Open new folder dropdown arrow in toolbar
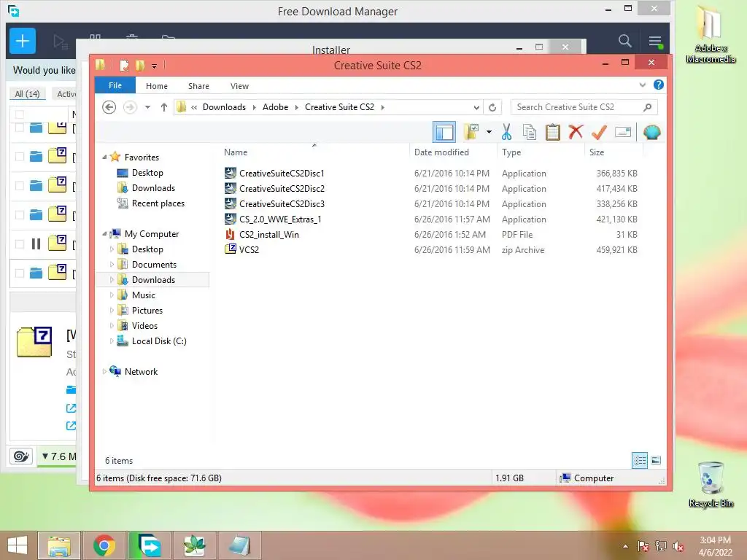 point(489,132)
